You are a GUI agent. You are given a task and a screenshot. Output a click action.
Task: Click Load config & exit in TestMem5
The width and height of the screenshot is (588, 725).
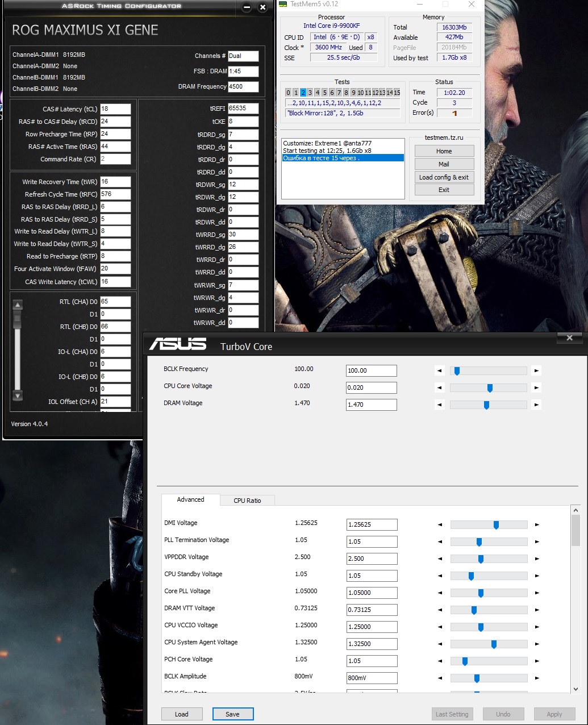pyautogui.click(x=444, y=177)
